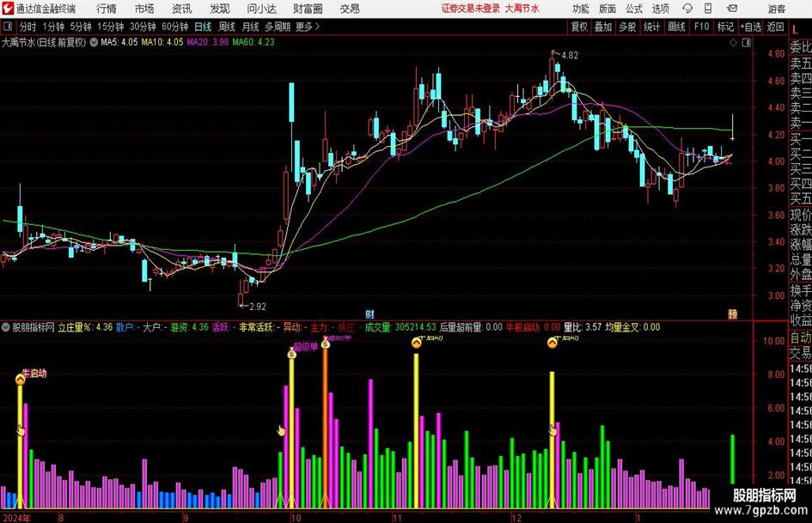Open the 功能 menu
The height and width of the screenshot is (523, 812).
[581, 9]
